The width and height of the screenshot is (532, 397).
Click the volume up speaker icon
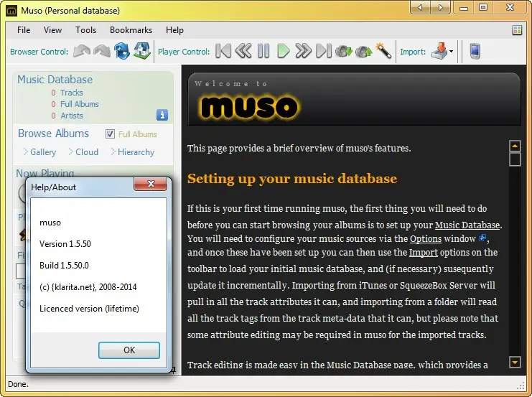[x=364, y=52]
